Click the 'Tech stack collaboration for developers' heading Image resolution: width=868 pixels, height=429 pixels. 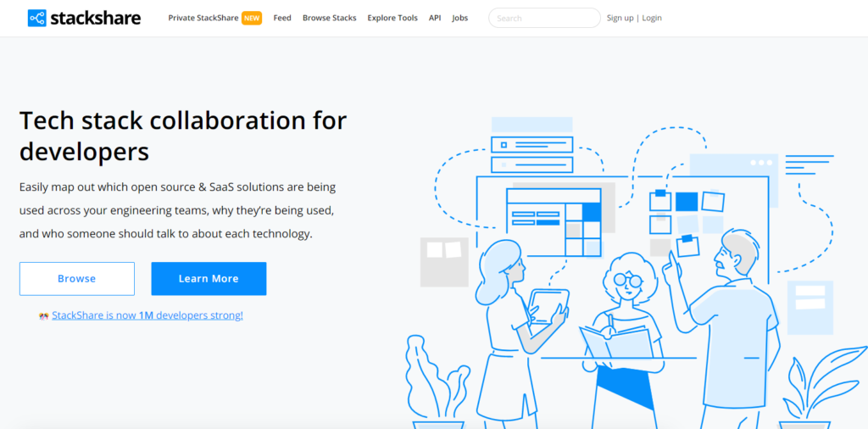click(183, 136)
